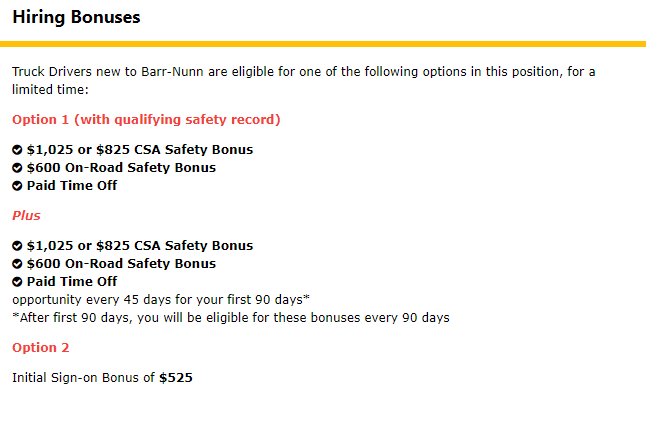
Task: Click the "opportunity every 45 days" line
Action: coord(160,300)
